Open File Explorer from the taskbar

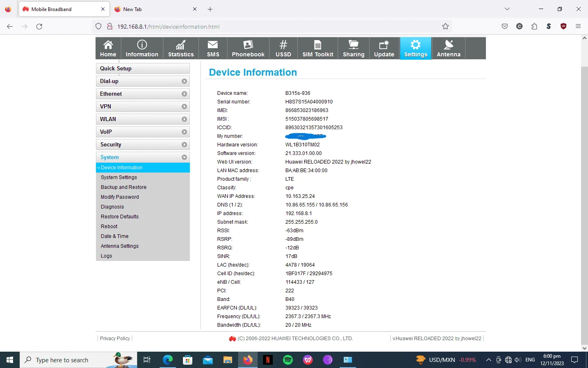[x=228, y=360]
